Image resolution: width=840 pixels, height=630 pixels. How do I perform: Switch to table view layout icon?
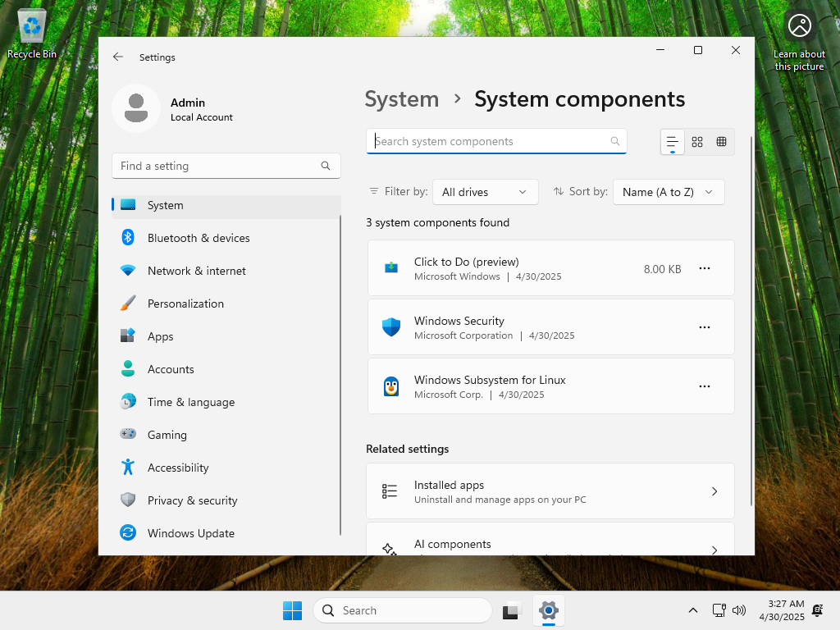click(x=721, y=142)
